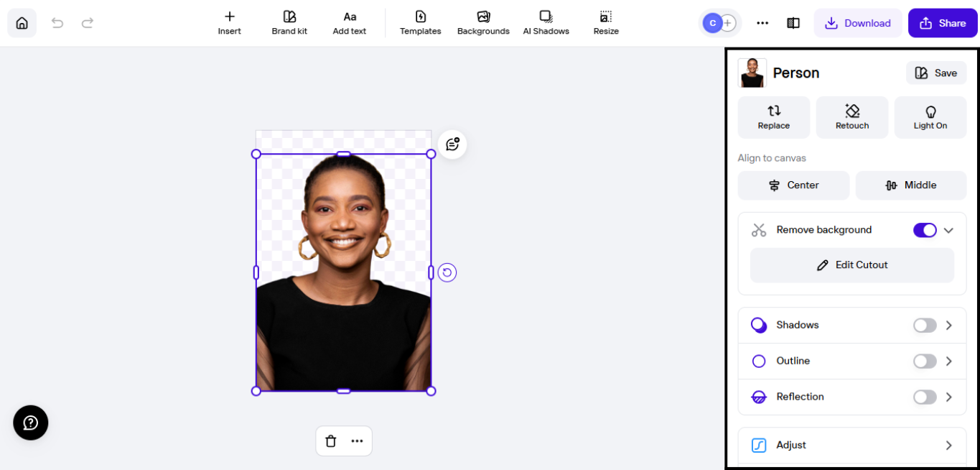The height and width of the screenshot is (470, 980).
Task: Open the Brand kit panel
Action: 289,22
